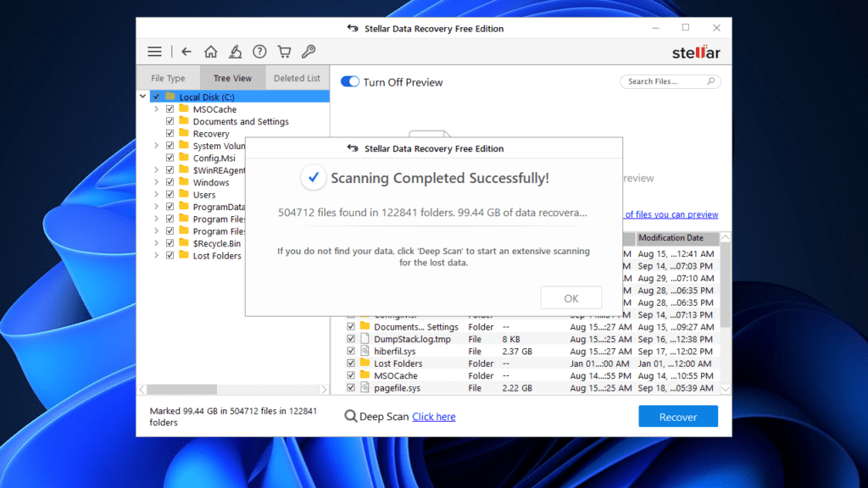Click the Deep Scan 'Click here' link
Viewport: 868px width, 488px height.
(433, 417)
